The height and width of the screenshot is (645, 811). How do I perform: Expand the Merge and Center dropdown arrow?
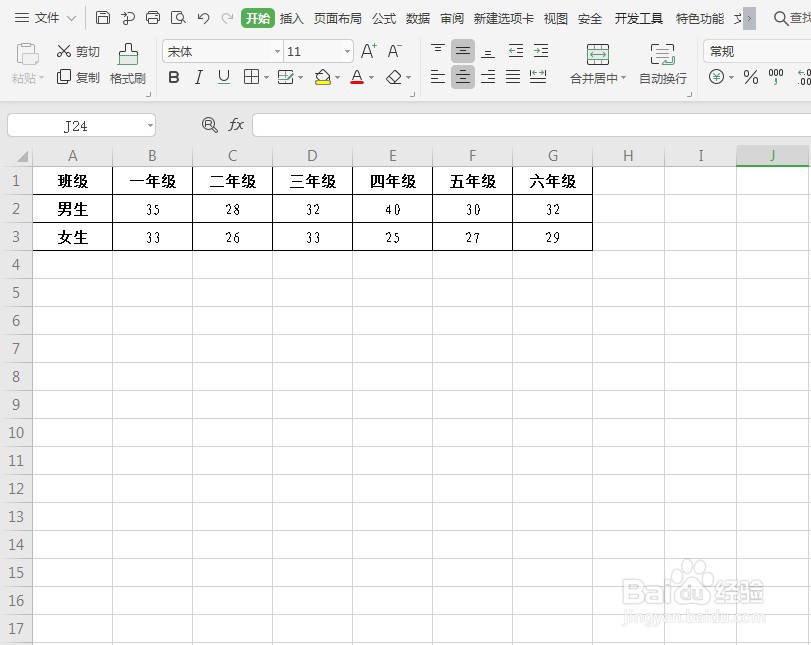click(623, 78)
